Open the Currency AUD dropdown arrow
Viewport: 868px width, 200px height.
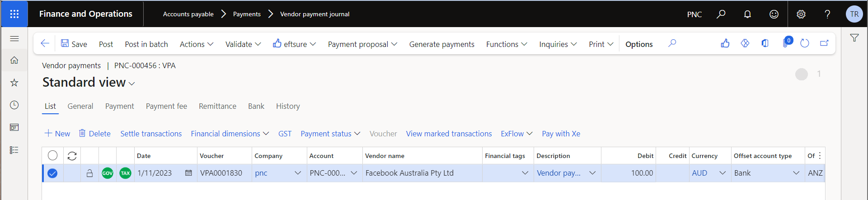(723, 173)
